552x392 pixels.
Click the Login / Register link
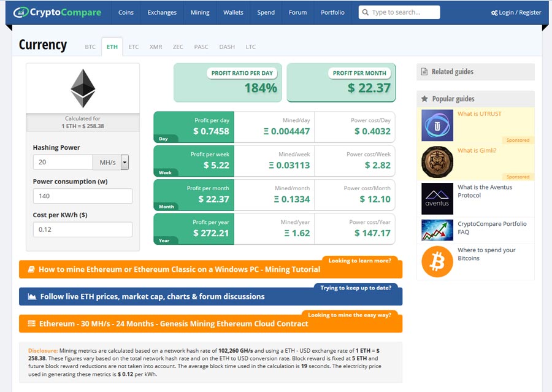pos(516,13)
